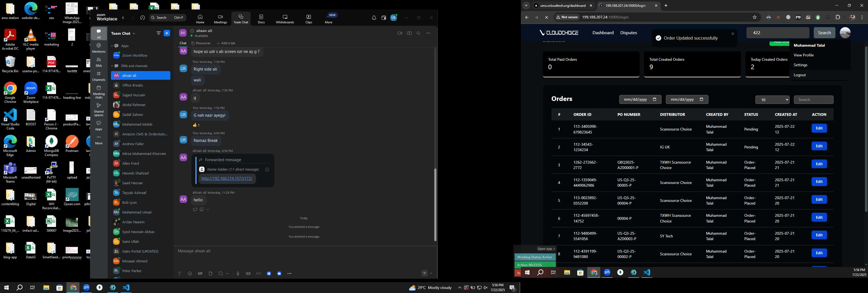This screenshot has height=293, width=868.
Task: Open the first mm/dd/yyyy date picker
Action: click(x=640, y=100)
